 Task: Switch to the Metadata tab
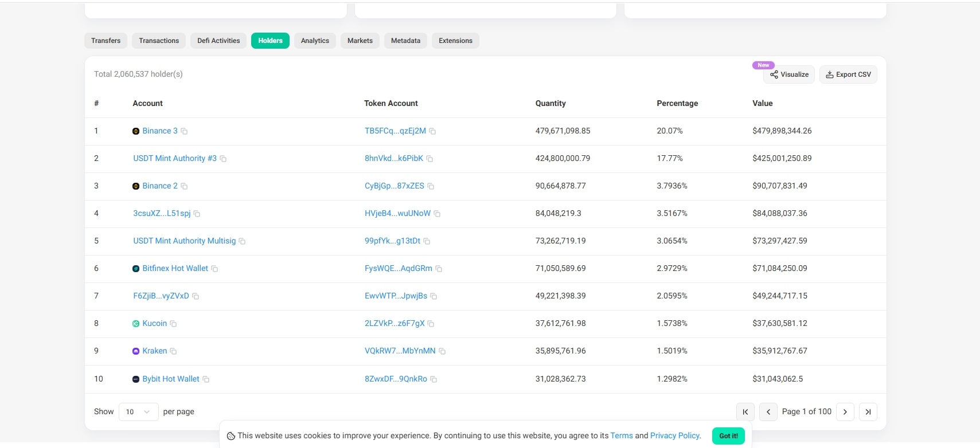(x=405, y=41)
